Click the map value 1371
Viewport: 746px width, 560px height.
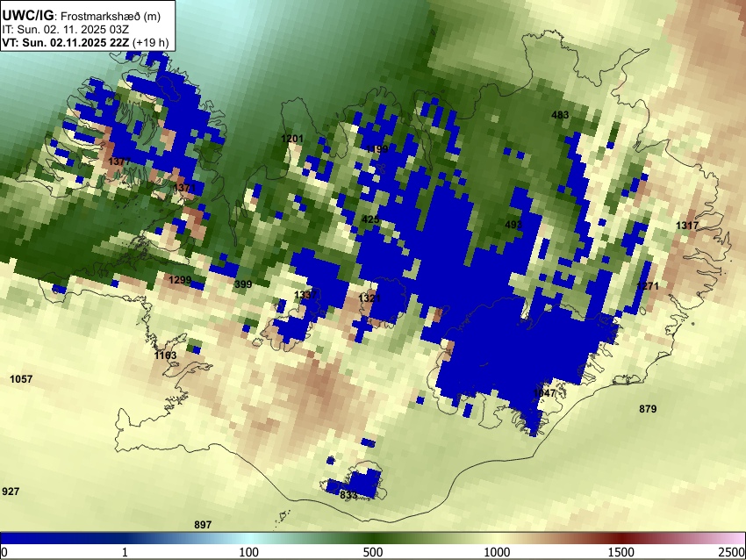pos(184,188)
